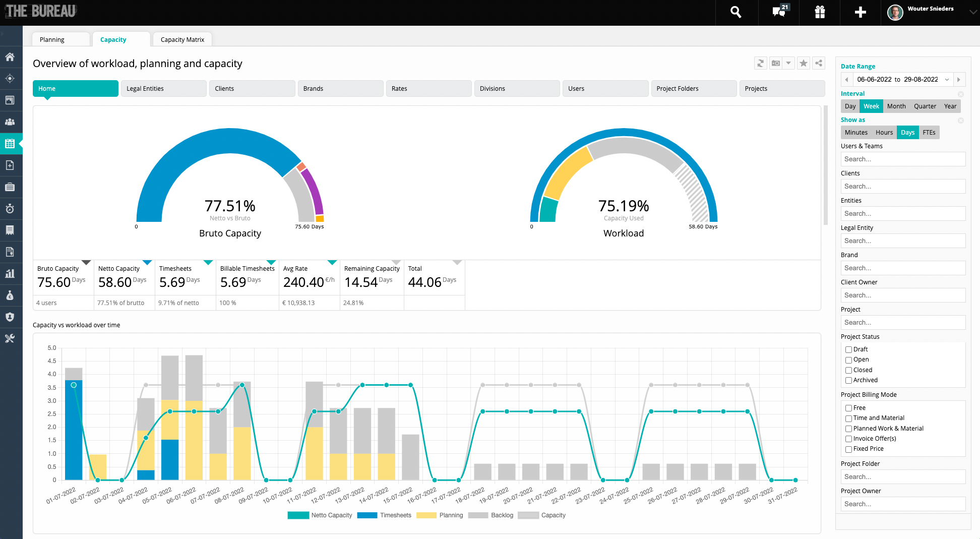Click the share icon above dashboard
Image resolution: width=980 pixels, height=539 pixels.
(819, 63)
